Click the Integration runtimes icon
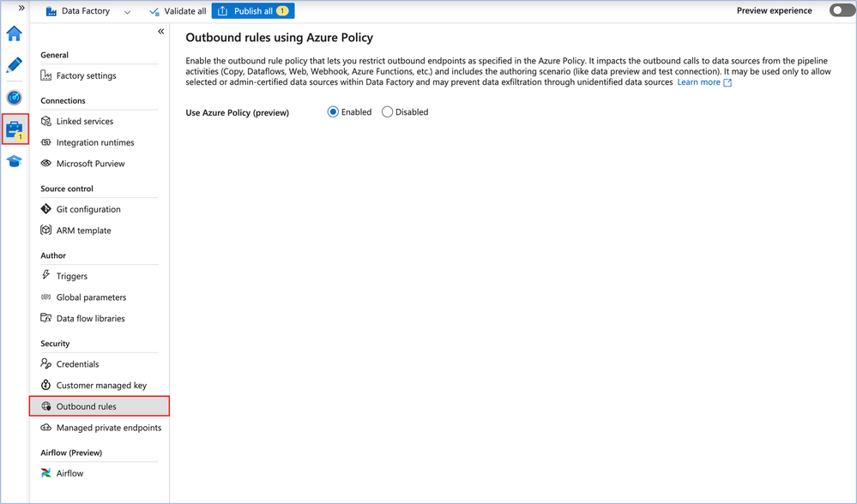This screenshot has width=857, height=504. point(46,142)
